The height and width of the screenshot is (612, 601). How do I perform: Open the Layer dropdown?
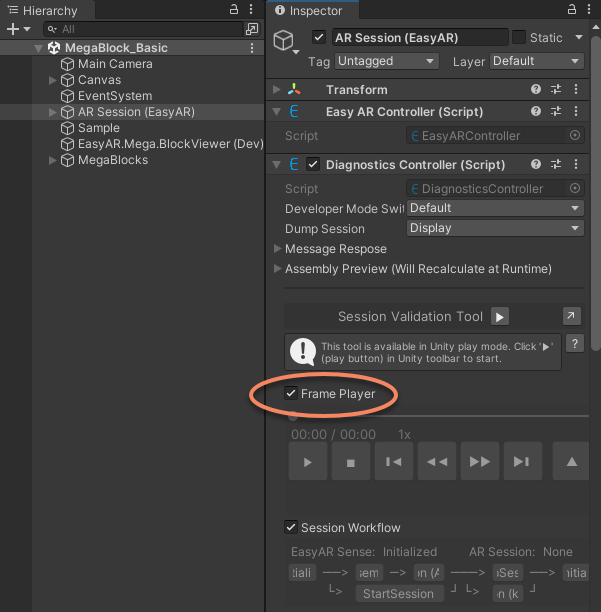[x=537, y=61]
